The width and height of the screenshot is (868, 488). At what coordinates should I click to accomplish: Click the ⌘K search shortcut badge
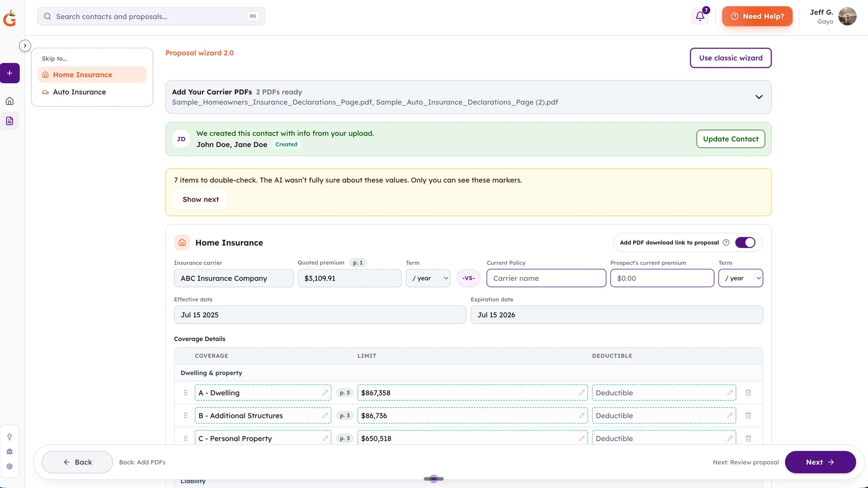253,16
